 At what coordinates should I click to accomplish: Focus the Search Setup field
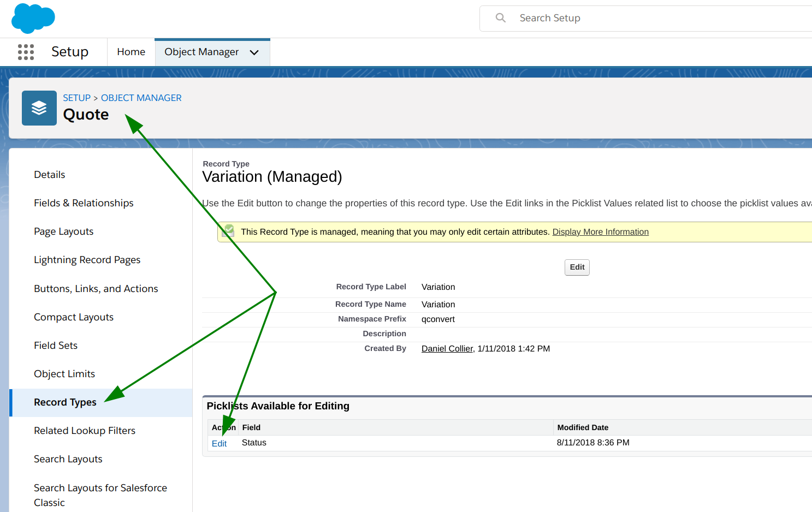[x=646, y=19]
